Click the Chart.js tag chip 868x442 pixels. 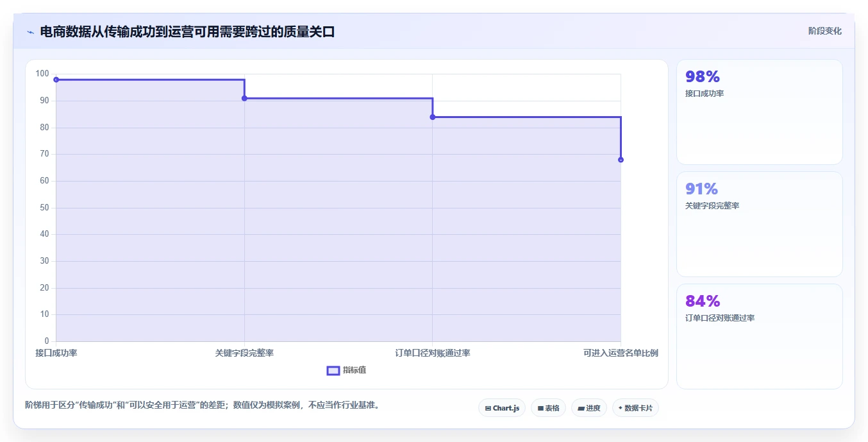[502, 408]
